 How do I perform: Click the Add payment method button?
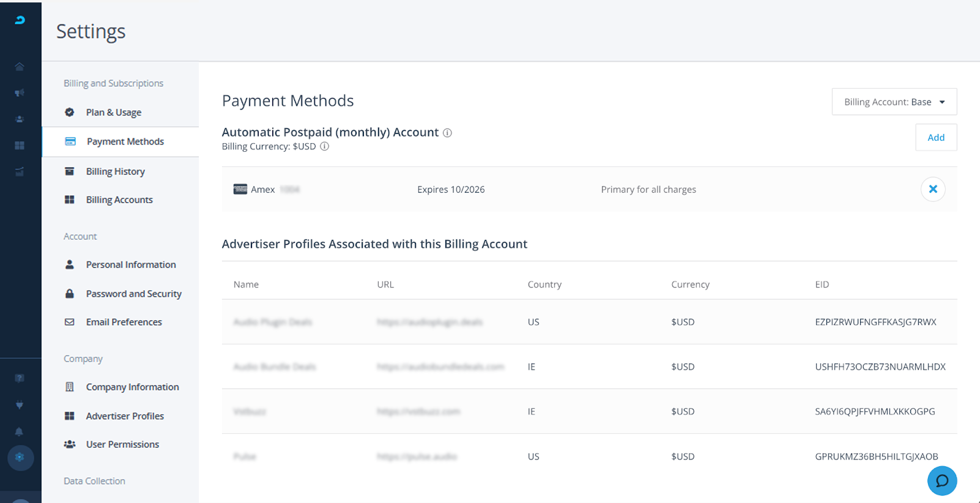pyautogui.click(x=935, y=138)
